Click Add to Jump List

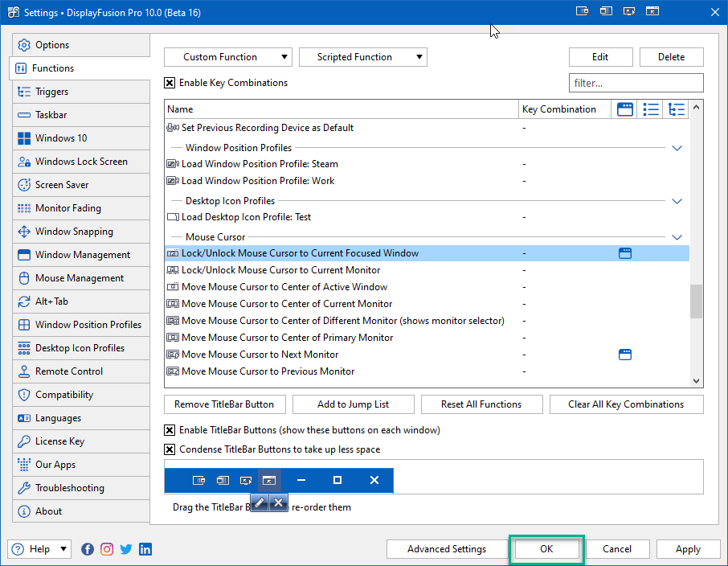354,404
